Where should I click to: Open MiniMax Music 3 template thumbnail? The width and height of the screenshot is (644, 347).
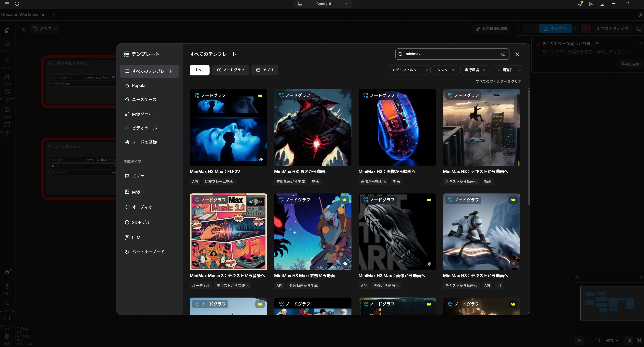coord(228,232)
